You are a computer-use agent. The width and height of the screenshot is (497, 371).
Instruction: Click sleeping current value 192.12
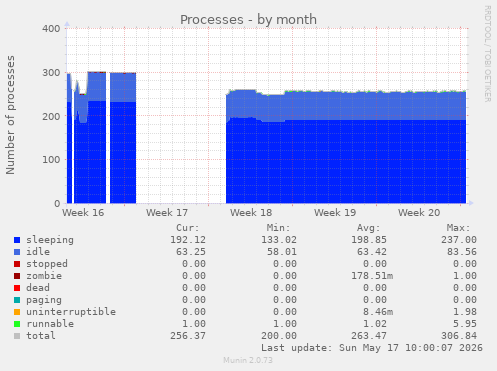(x=188, y=240)
